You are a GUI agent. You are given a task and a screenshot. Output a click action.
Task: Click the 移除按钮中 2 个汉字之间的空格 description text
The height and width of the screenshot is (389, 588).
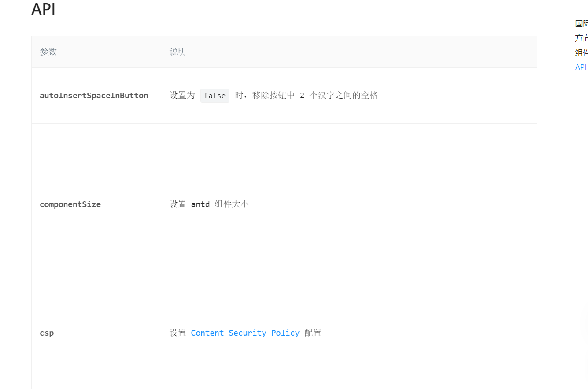tap(315, 96)
